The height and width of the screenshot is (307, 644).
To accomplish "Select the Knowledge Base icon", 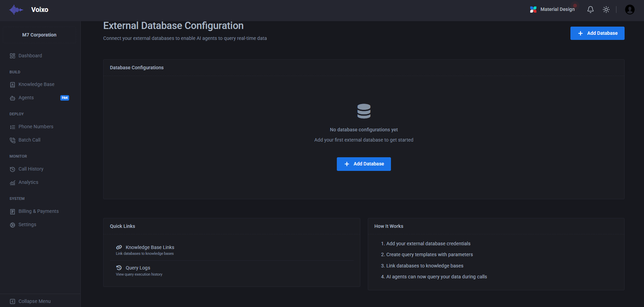I will (12, 84).
